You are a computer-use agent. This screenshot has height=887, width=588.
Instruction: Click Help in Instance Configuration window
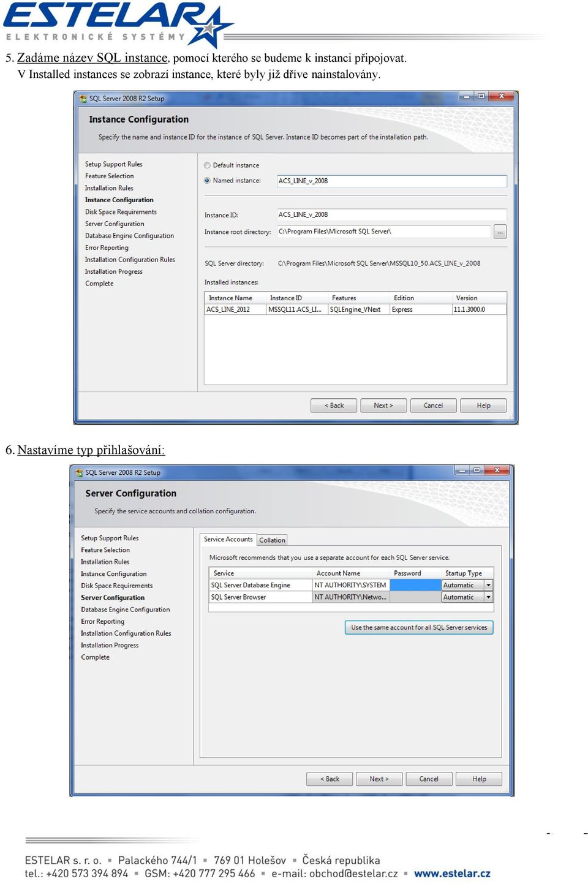484,406
